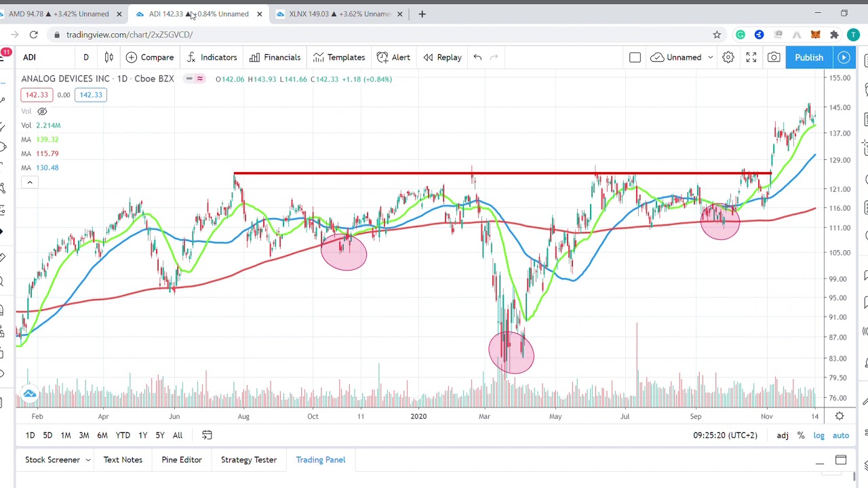Open the Text Notes tab
Screen dimensions: 868x488
[123, 460]
